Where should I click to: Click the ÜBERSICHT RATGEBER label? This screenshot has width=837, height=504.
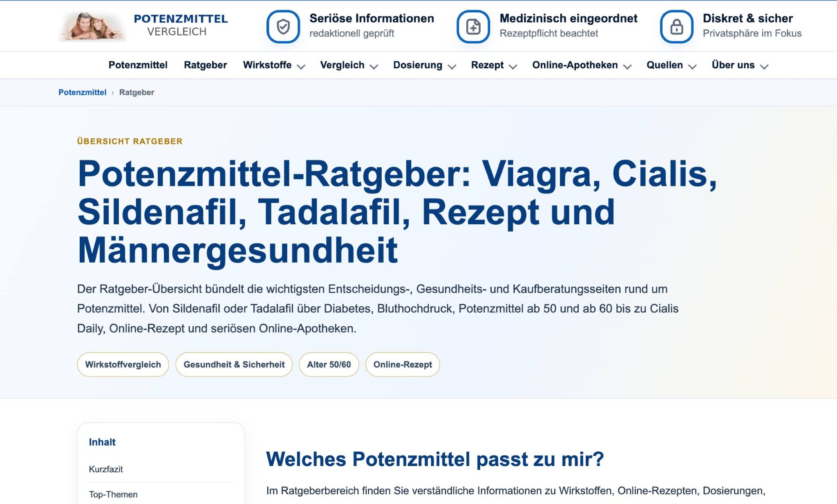130,141
